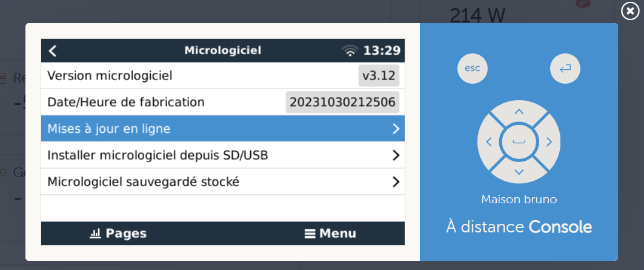Image resolution: width=644 pixels, height=270 pixels.
Task: Click the 20231030212506 build date value
Action: coord(342,102)
